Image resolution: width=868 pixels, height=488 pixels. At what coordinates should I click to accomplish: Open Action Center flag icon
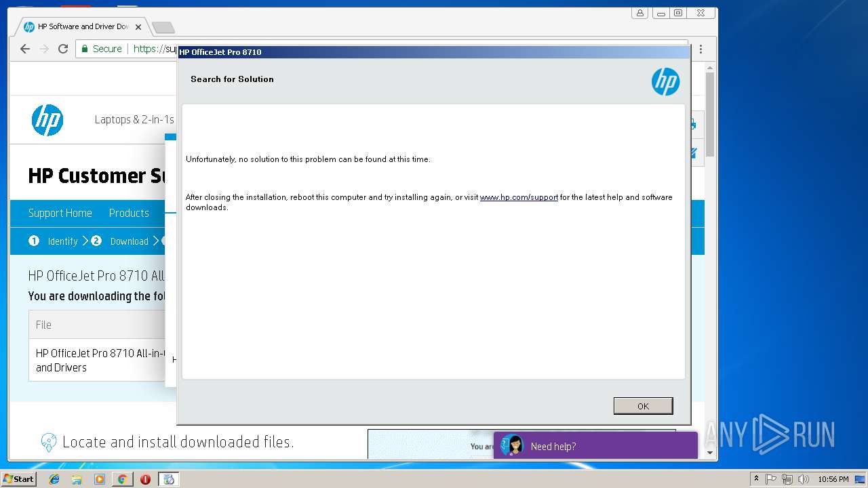pyautogui.click(x=771, y=479)
